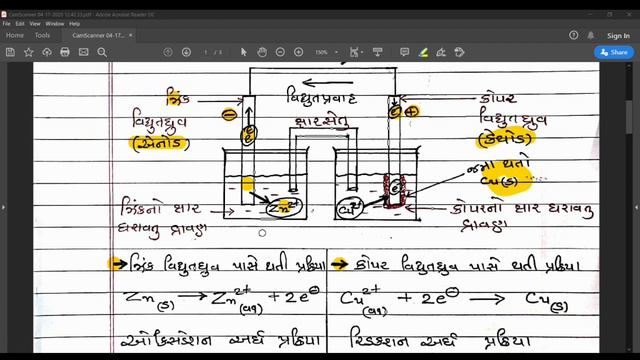640x360 pixels.
Task: Click the current page number field
Action: pos(206,52)
